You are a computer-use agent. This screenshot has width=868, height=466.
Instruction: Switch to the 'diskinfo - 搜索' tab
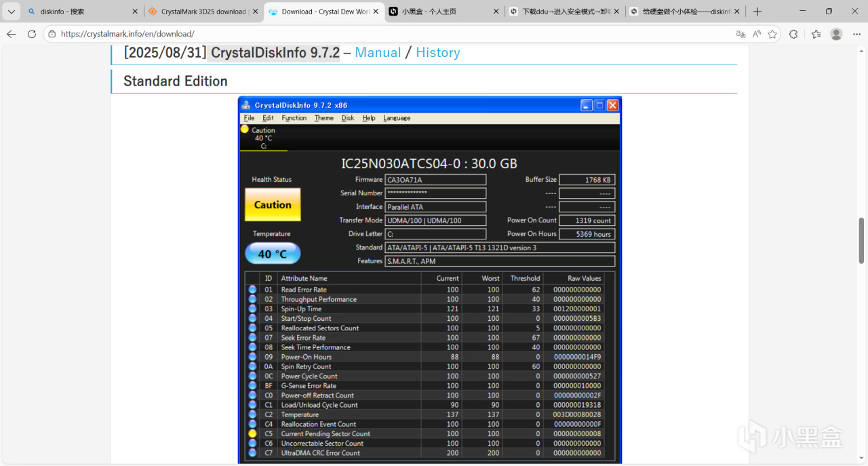[x=83, y=12]
